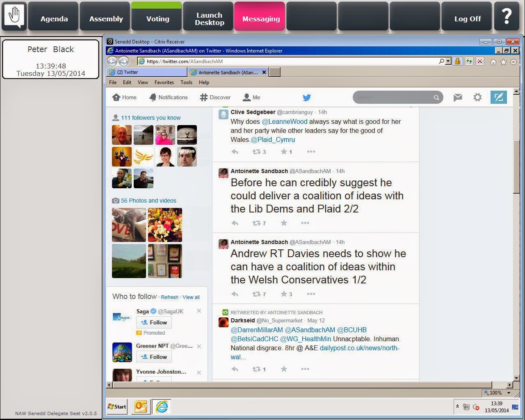Open the green landscape photo thumbnail

[129, 261]
